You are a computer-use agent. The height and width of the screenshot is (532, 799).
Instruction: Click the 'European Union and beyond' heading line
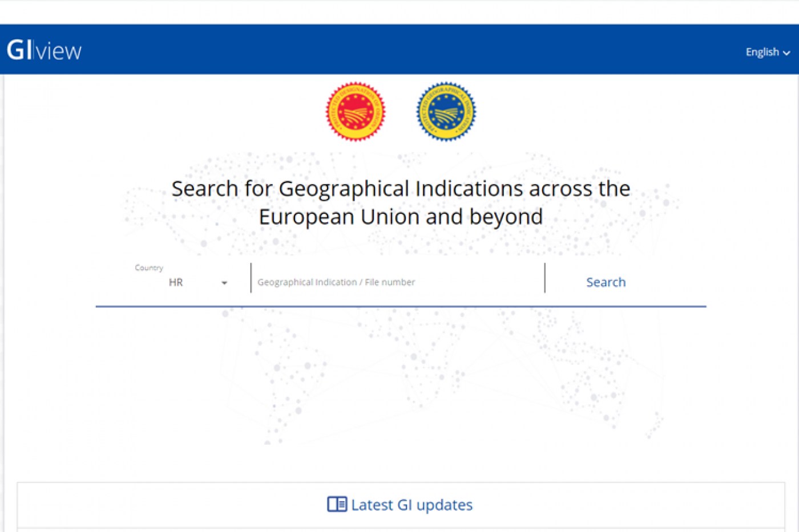[401, 217]
